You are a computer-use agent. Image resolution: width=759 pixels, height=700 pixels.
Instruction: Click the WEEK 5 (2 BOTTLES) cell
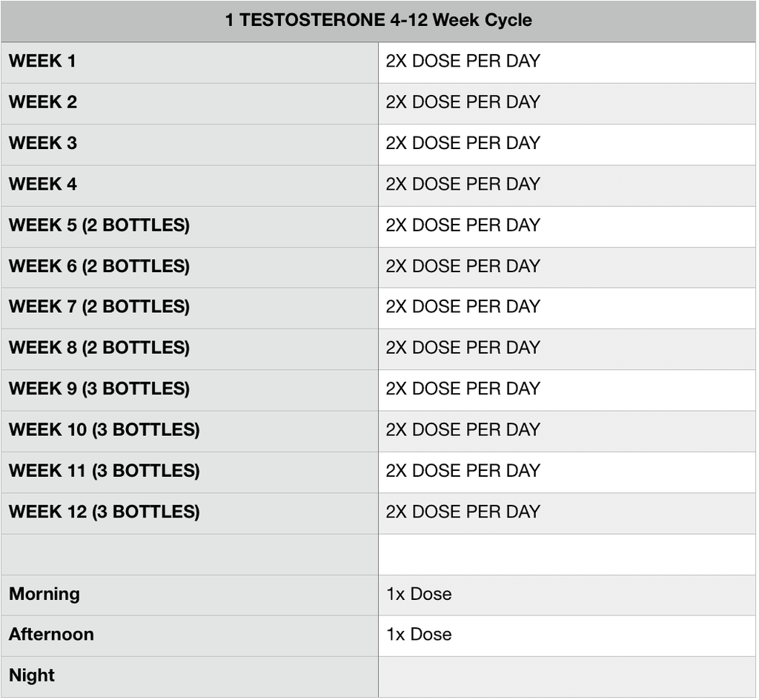[99, 225]
